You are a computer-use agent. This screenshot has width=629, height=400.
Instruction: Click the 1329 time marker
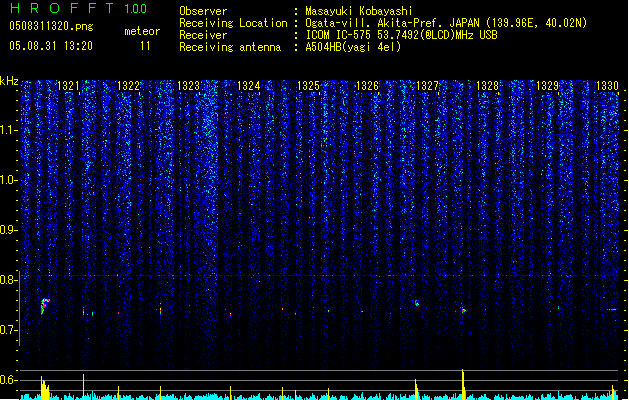pyautogui.click(x=548, y=86)
